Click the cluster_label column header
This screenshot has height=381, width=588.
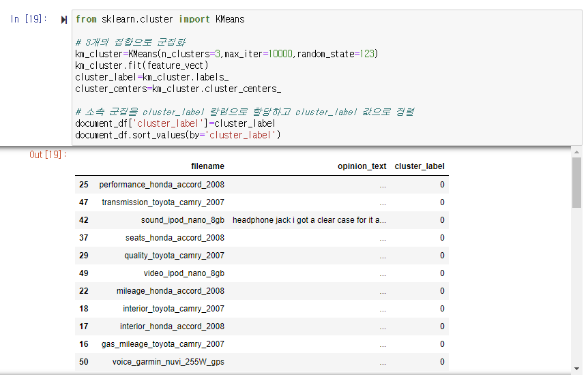pos(420,166)
